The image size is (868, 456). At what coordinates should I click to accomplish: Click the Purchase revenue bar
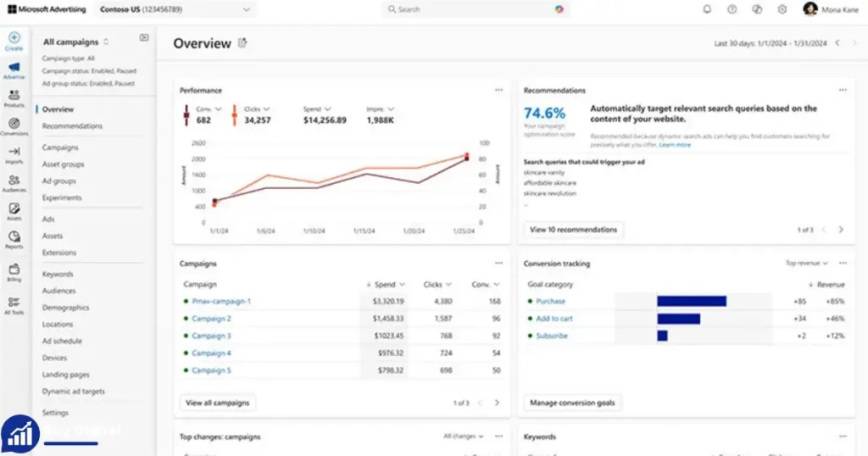(x=692, y=302)
